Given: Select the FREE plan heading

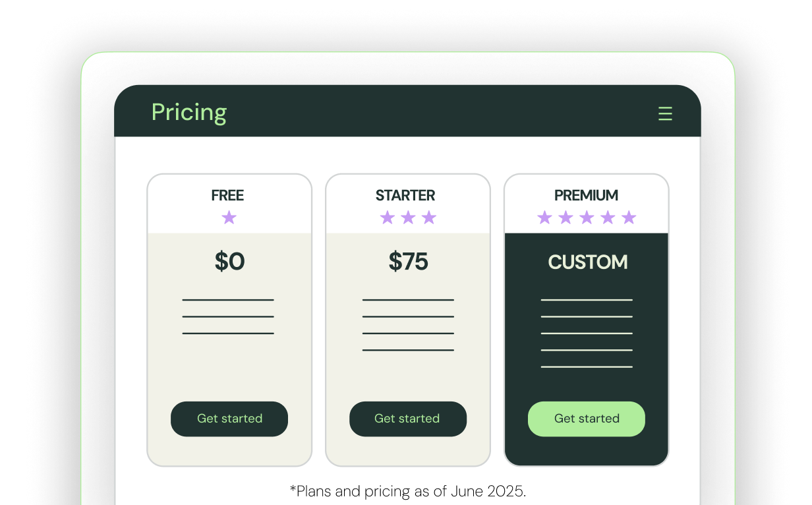Looking at the screenshot, I should 227,195.
